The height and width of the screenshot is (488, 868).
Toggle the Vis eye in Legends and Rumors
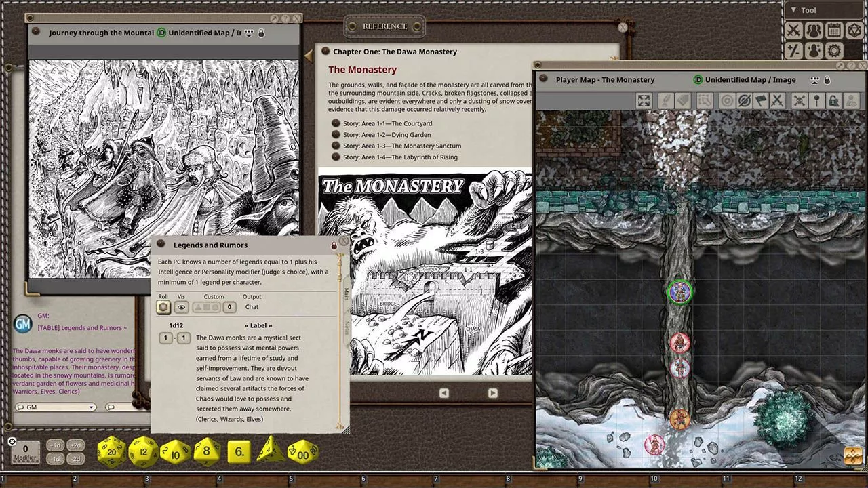coord(181,307)
